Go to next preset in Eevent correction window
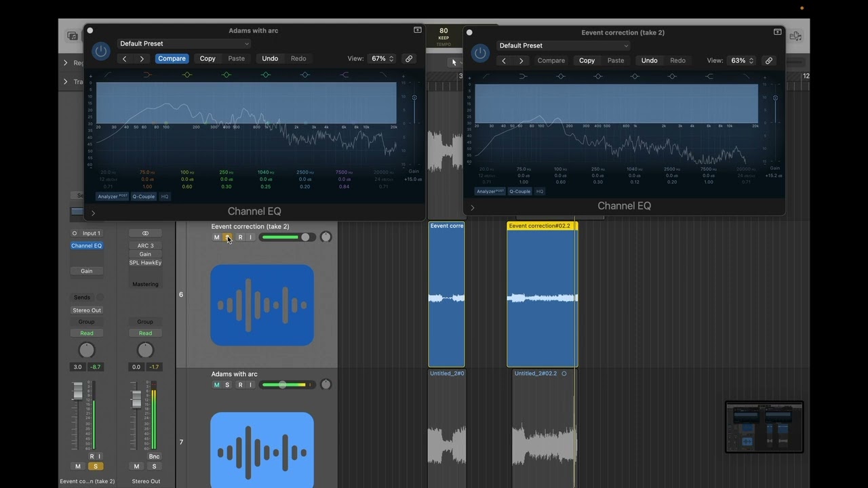Viewport: 868px width, 488px height. (521, 61)
